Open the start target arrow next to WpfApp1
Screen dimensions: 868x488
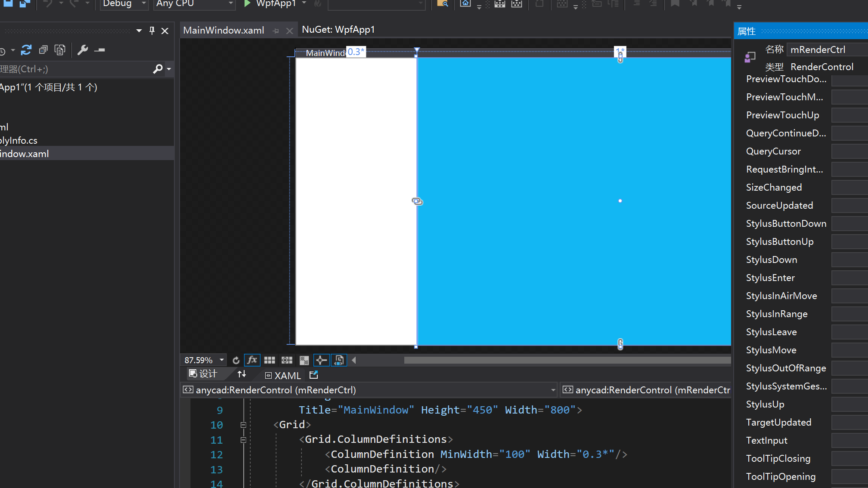pyautogui.click(x=304, y=3)
